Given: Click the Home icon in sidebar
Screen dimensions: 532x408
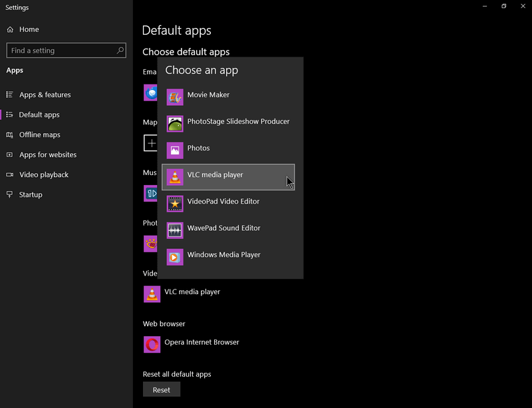Looking at the screenshot, I should (10, 29).
